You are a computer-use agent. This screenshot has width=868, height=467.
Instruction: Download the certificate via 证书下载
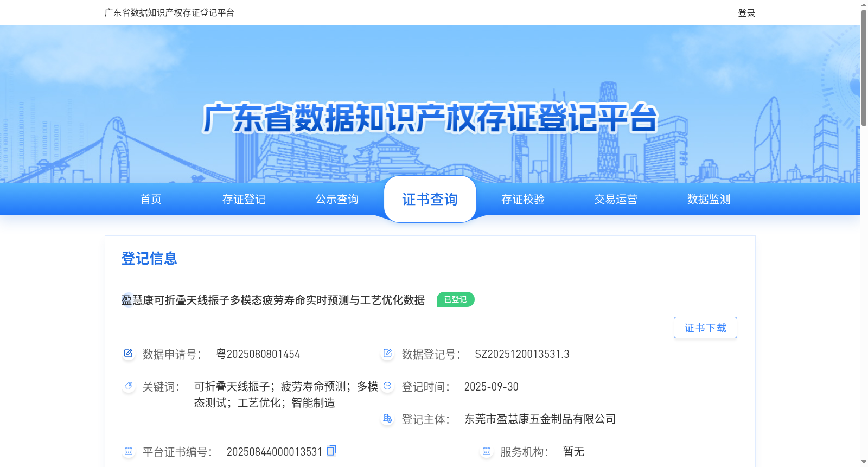[705, 328]
